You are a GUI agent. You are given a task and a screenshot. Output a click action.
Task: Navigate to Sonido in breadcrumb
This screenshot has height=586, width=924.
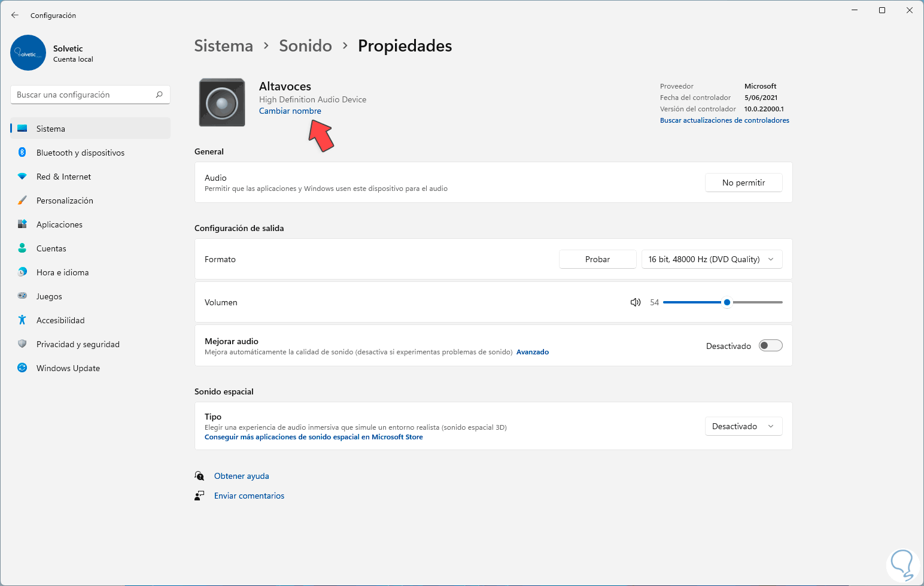click(x=305, y=46)
